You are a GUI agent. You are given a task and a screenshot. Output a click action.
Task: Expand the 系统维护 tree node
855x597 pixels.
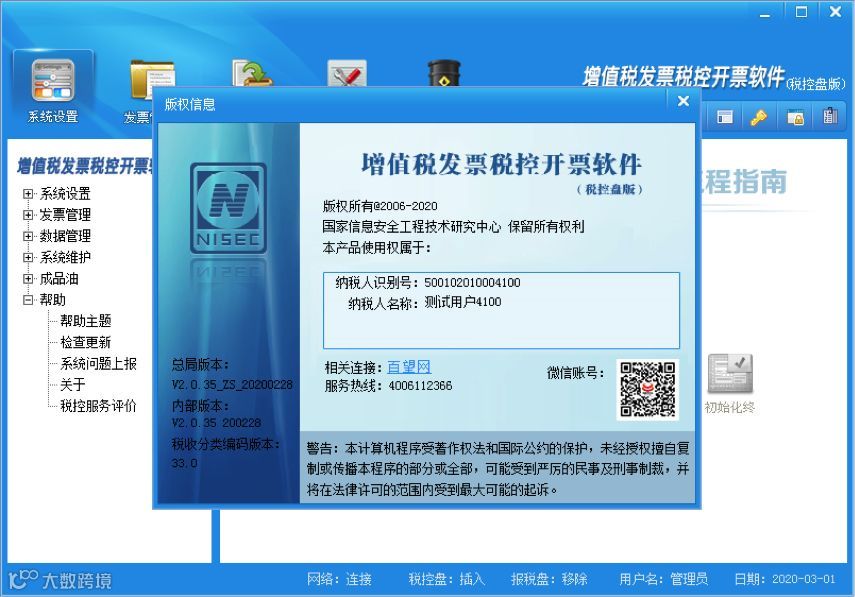28,257
